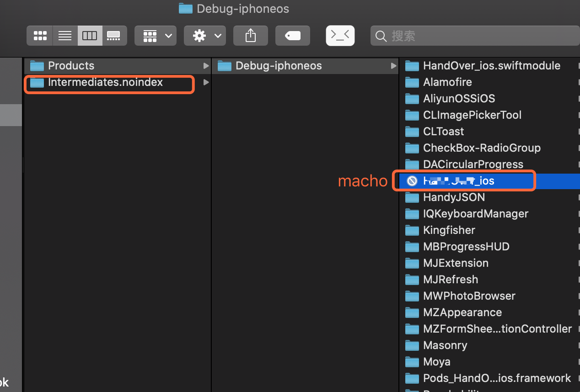
Task: Select the DACircularProgress folder
Action: (489, 164)
